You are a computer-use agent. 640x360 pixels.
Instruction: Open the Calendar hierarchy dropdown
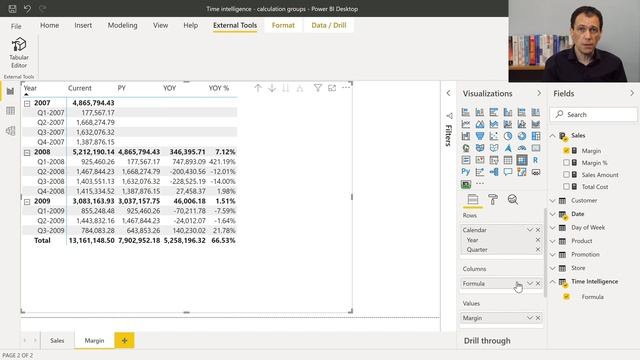(x=530, y=230)
